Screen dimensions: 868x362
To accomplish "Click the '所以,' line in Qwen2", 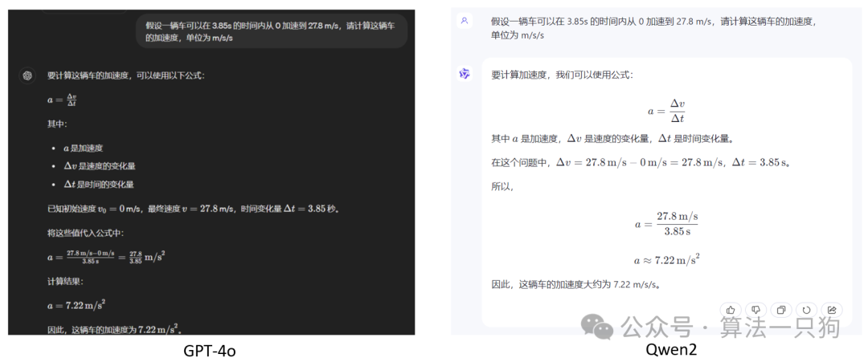I will point(502,186).
